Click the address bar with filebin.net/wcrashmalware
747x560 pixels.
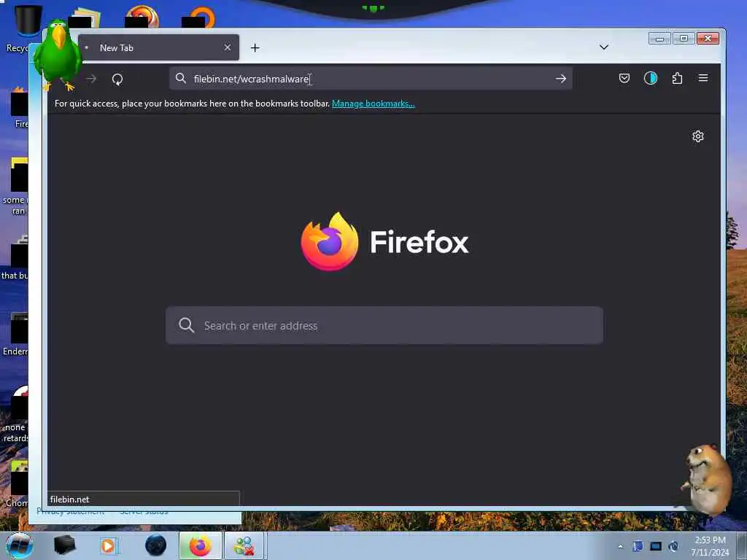[371, 79]
